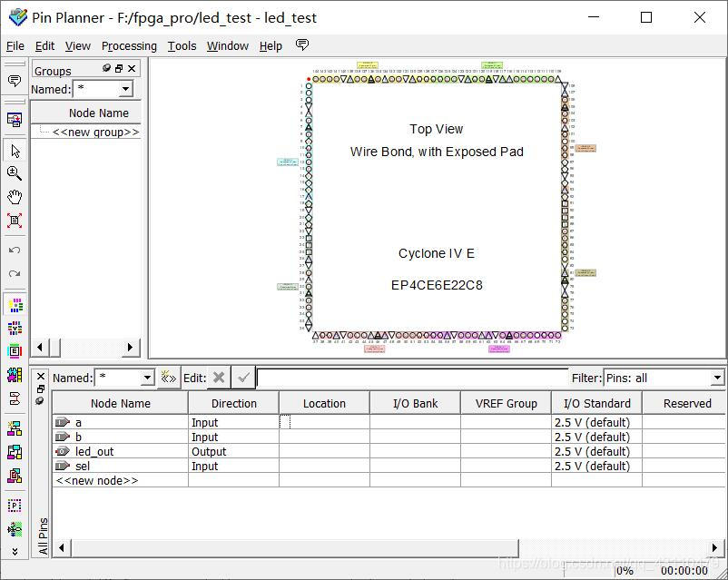Select node 'a' in pin table
The height and width of the screenshot is (580, 728).
click(x=120, y=422)
